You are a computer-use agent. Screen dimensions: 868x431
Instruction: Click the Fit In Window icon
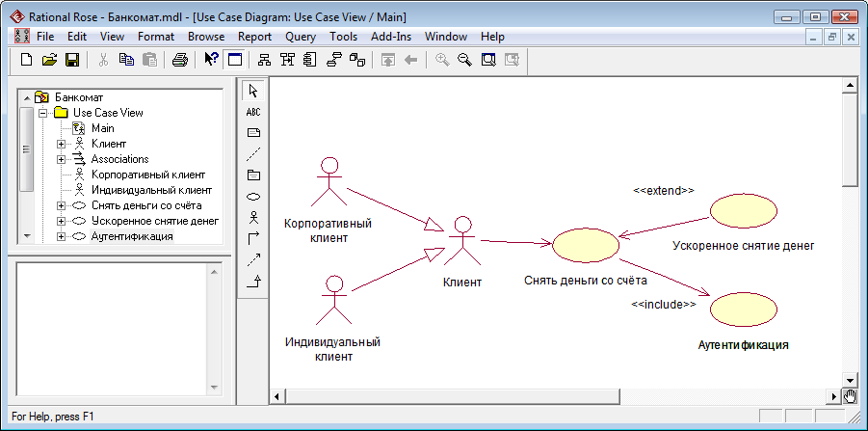(488, 60)
